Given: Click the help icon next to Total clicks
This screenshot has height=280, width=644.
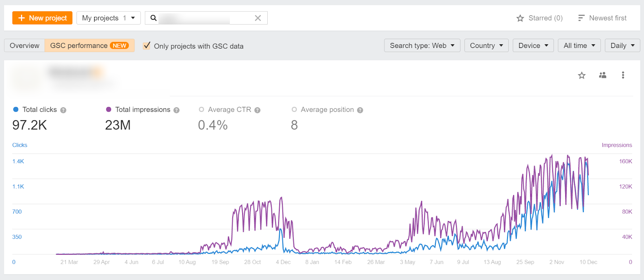Looking at the screenshot, I should pyautogui.click(x=63, y=110).
